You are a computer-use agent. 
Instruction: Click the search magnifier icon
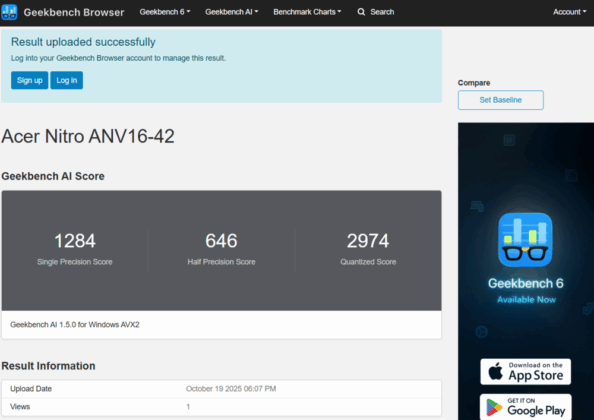361,12
